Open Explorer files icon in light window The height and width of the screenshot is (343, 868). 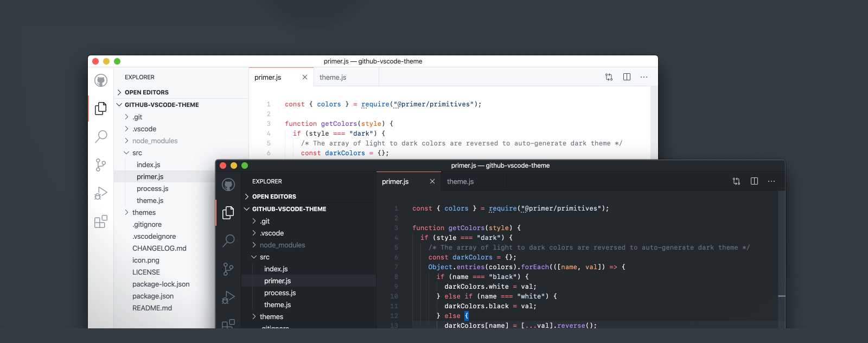pos(101,109)
